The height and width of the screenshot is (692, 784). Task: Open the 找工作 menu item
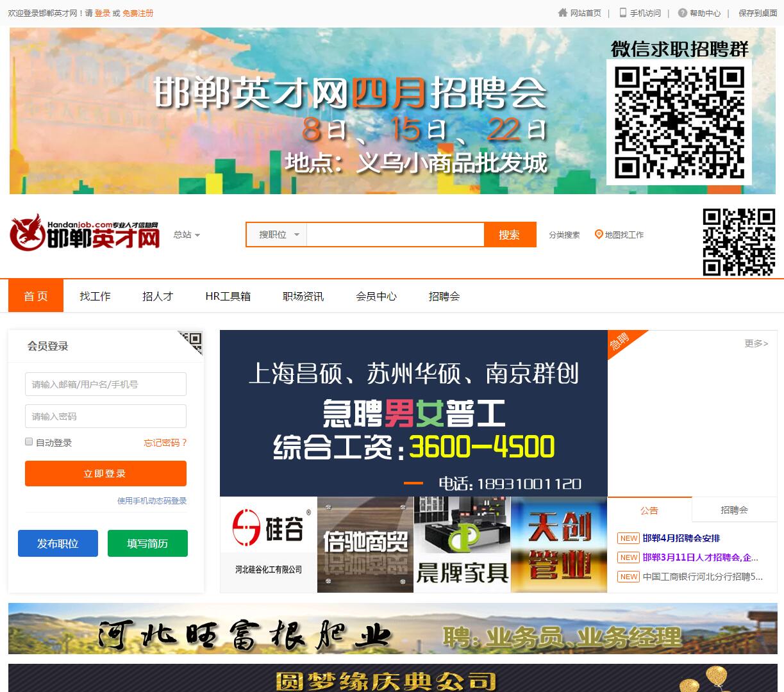coord(95,296)
